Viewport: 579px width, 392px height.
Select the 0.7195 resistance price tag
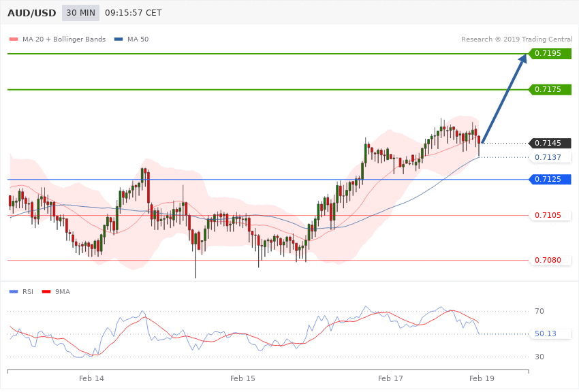[x=550, y=54]
